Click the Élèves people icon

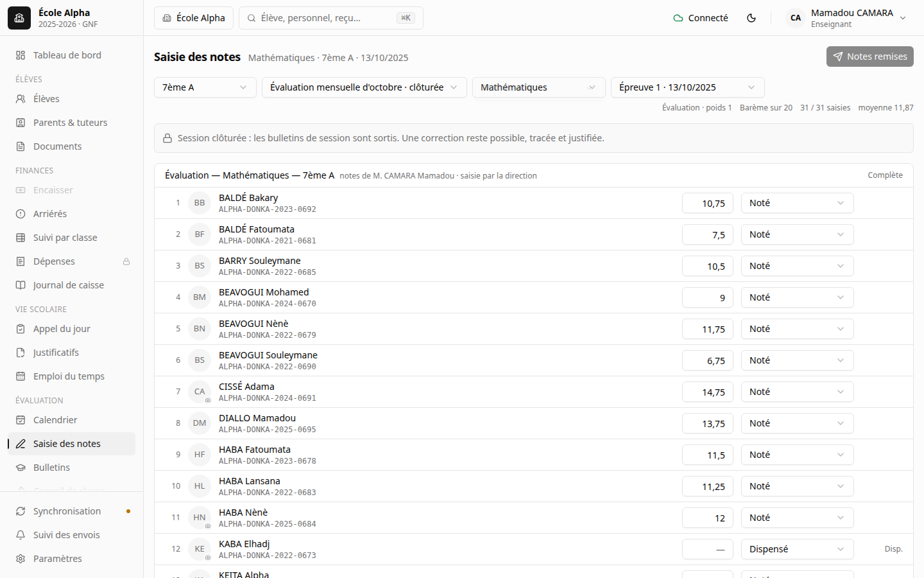[21, 99]
